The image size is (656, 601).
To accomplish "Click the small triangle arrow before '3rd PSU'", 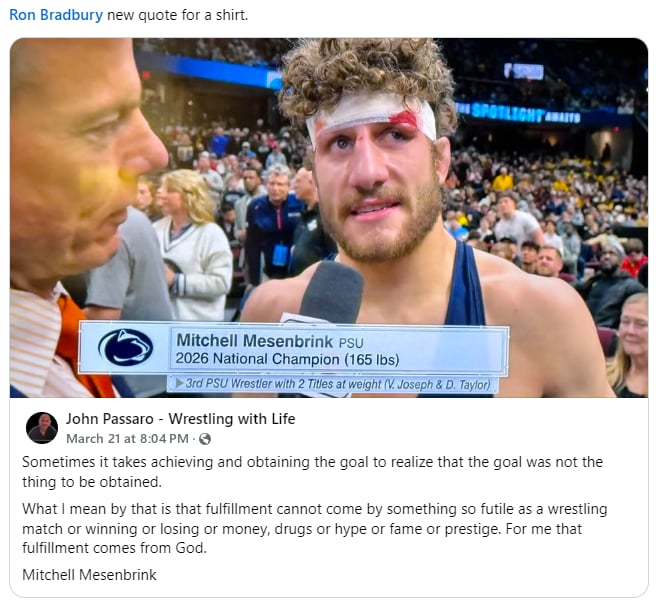I will point(179,384).
